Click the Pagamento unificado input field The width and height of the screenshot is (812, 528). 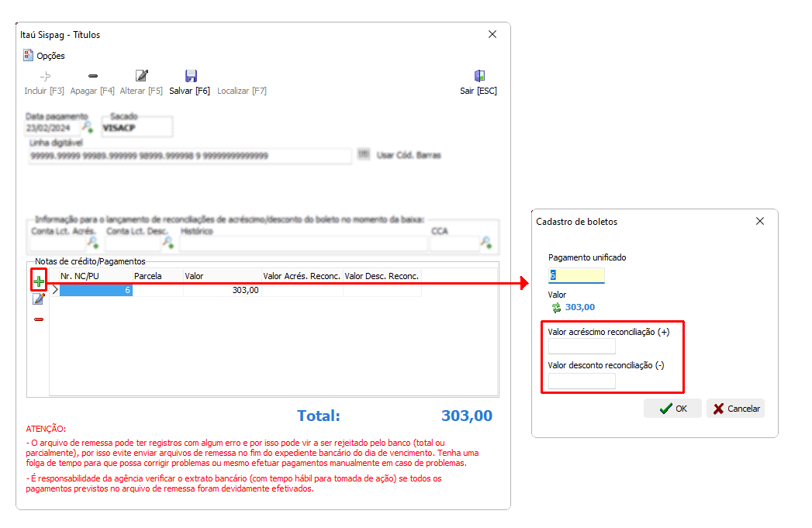coord(576,276)
